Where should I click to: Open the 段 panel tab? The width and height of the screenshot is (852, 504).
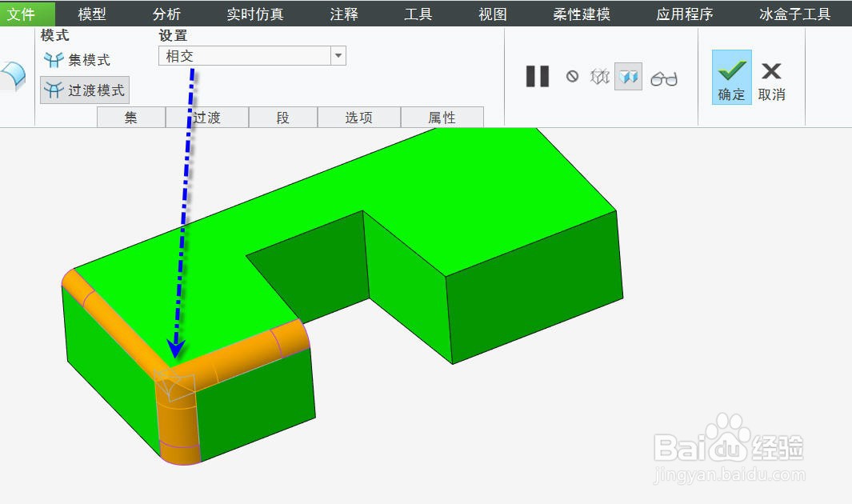coord(283,118)
